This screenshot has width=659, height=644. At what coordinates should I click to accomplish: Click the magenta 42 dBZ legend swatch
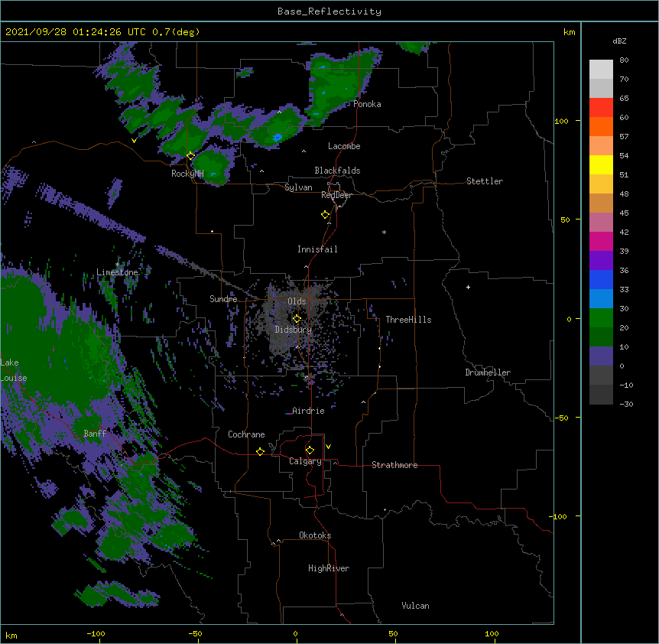point(601,242)
